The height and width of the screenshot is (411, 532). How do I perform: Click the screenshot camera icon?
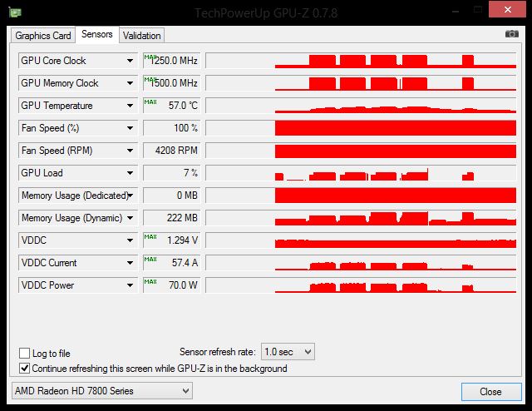[x=512, y=34]
